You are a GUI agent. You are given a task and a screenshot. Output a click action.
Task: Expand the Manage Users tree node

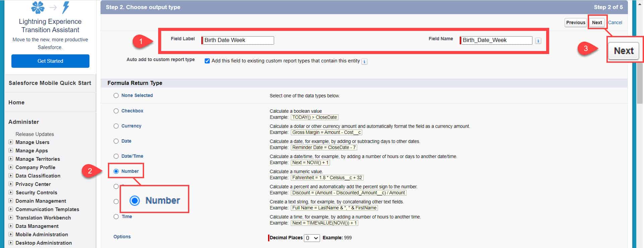11,142
